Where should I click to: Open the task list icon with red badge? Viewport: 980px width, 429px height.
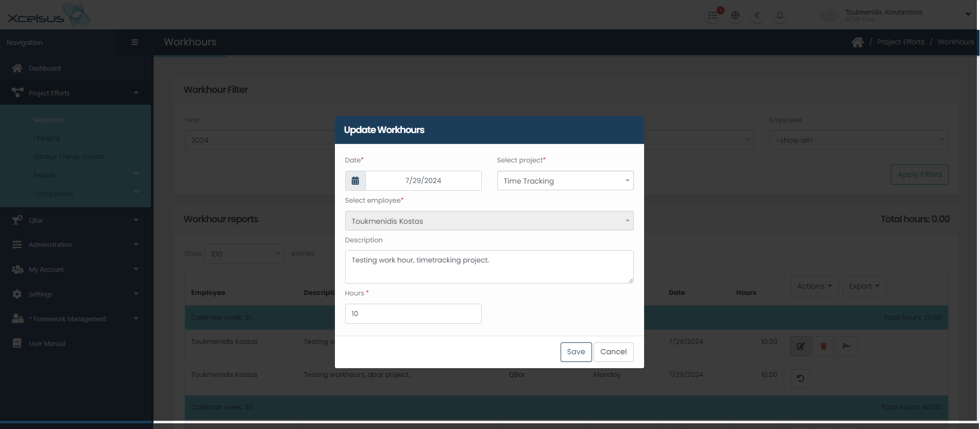click(713, 15)
